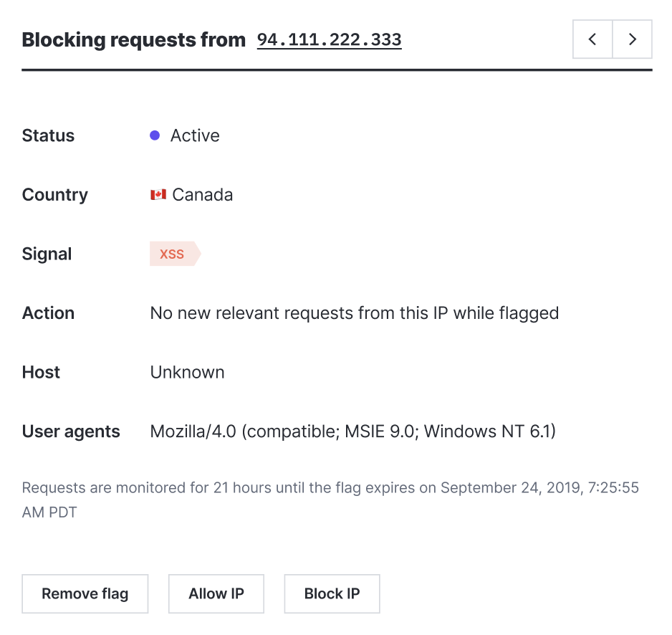The image size is (672, 635).
Task: Click the Status field label
Action: pos(48,135)
